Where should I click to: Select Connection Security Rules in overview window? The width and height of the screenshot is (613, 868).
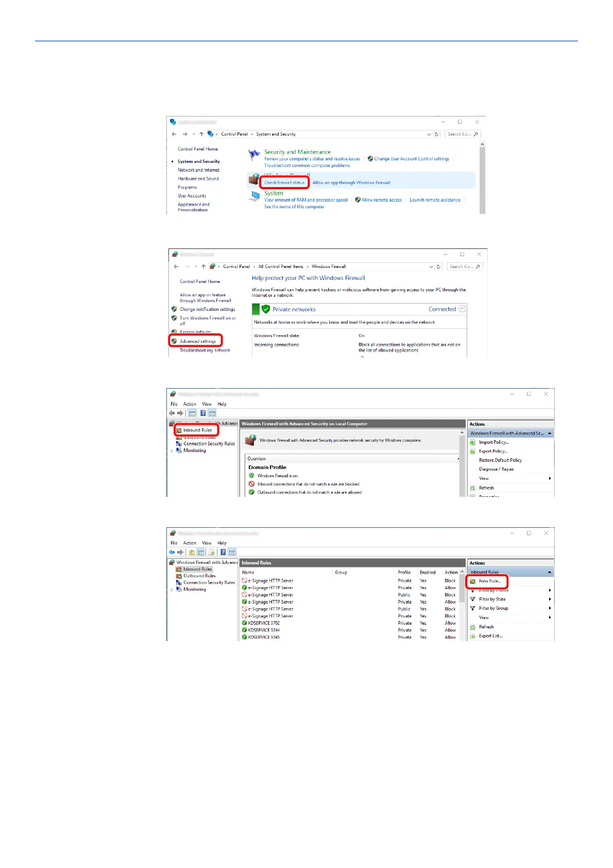(209, 444)
